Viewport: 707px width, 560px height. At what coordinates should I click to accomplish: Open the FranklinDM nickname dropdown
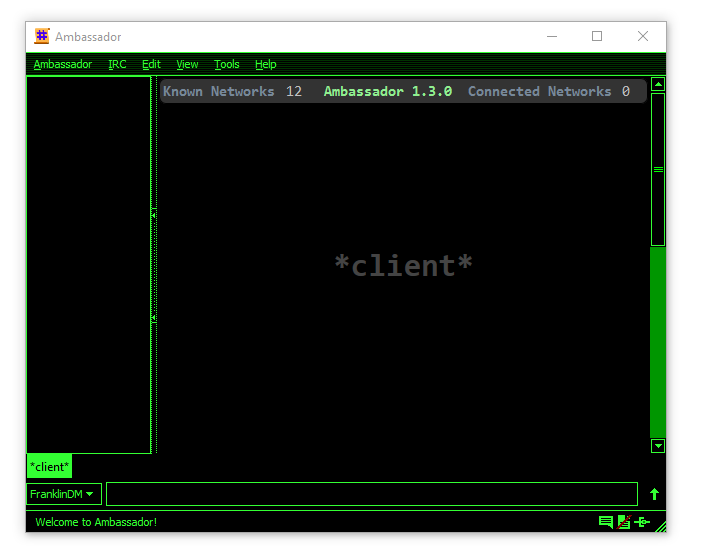point(64,494)
